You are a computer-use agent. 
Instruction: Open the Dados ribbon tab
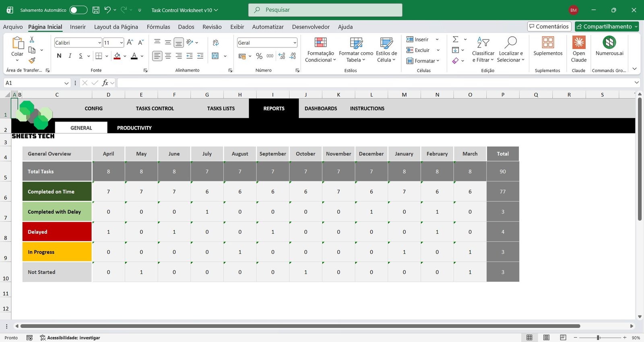tap(186, 27)
